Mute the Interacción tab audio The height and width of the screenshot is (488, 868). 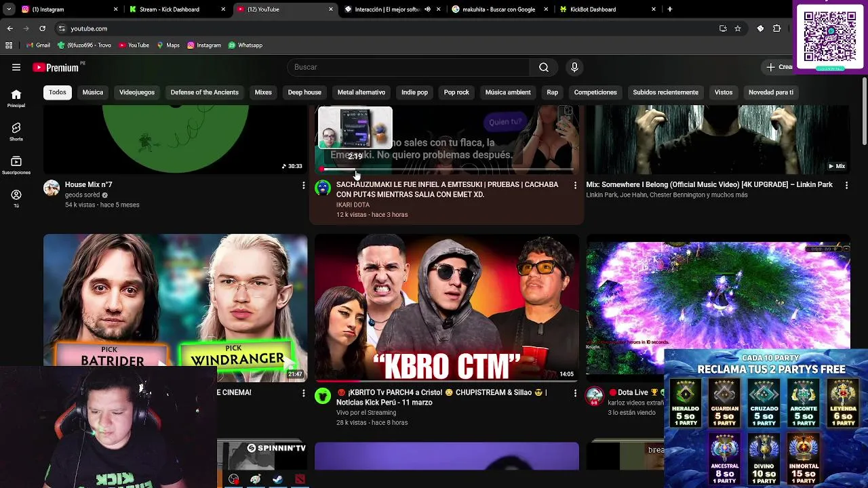427,9
